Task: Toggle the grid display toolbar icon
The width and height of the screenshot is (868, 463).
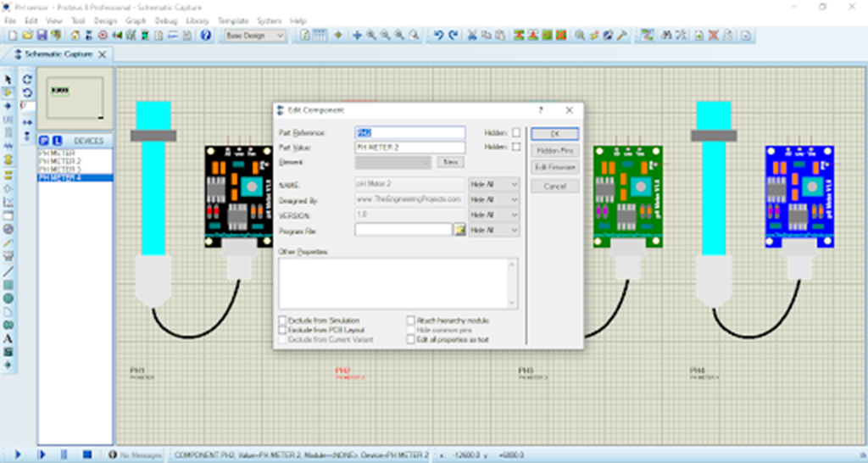Action: tap(320, 36)
